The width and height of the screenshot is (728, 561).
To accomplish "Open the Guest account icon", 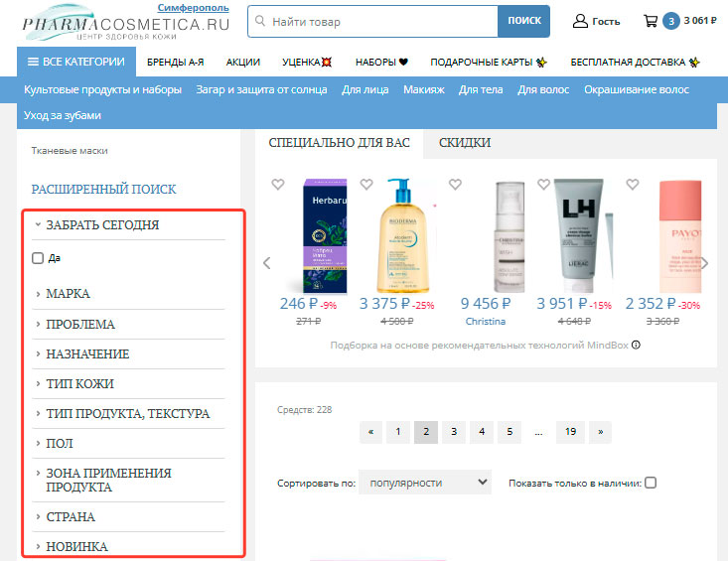I will click(580, 21).
